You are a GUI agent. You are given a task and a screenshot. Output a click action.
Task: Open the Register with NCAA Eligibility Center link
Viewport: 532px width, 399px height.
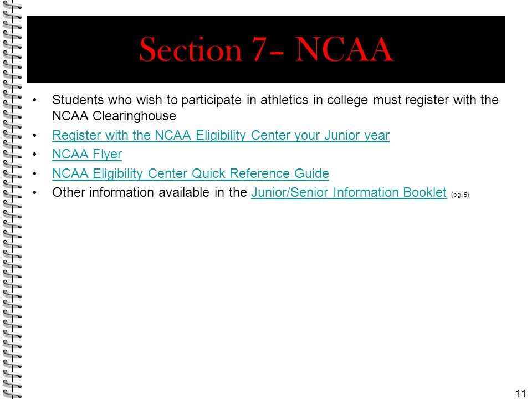[x=221, y=135]
